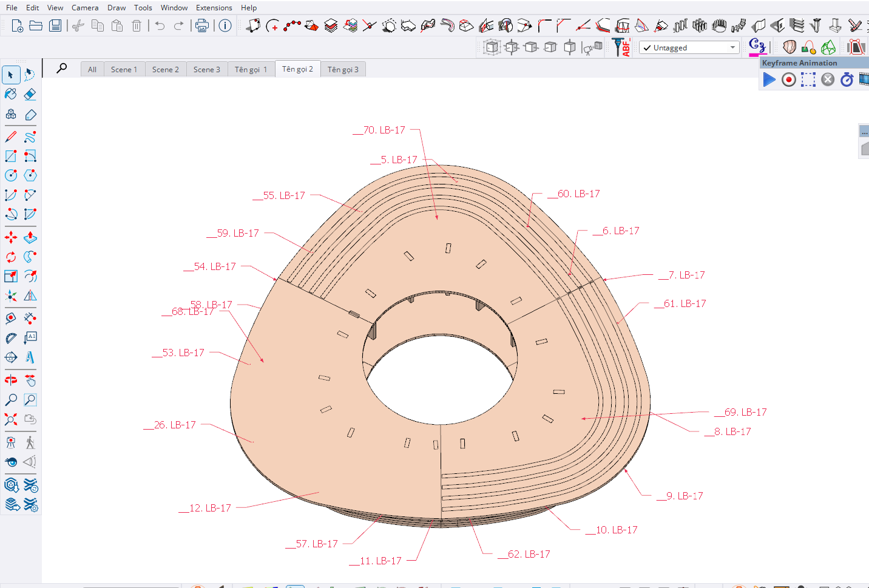
Task: Switch to the Tên gọi 3 tab
Action: pyautogui.click(x=343, y=70)
